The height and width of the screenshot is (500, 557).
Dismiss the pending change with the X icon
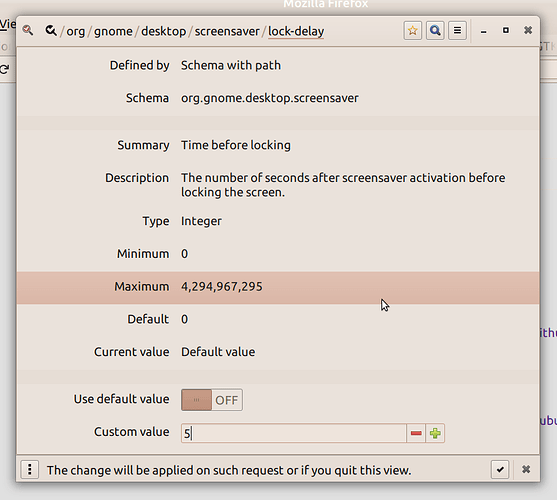[526, 469]
